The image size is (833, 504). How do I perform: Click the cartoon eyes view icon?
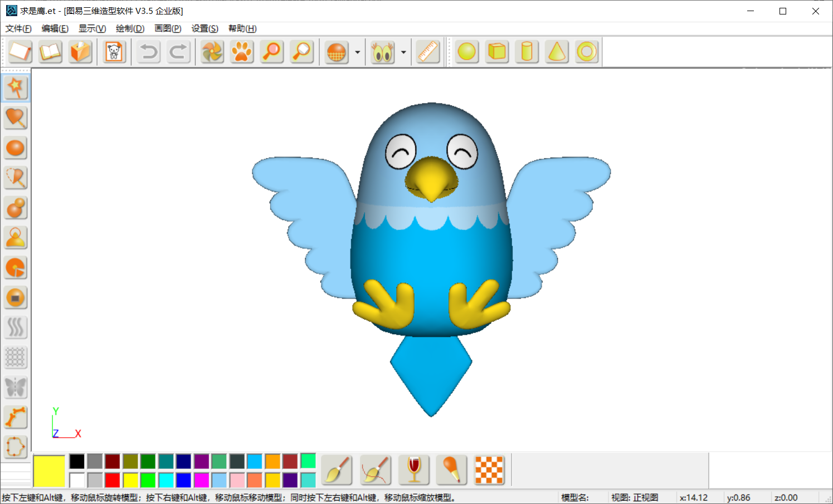point(383,52)
